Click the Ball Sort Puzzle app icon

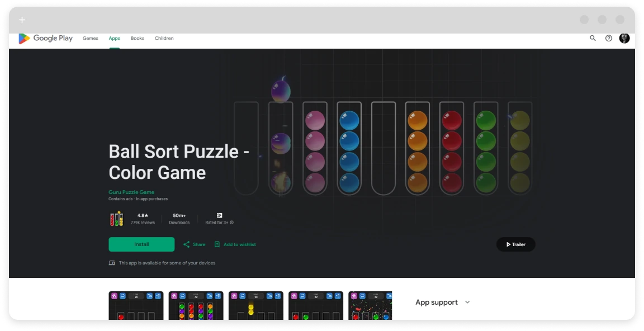coord(116,219)
